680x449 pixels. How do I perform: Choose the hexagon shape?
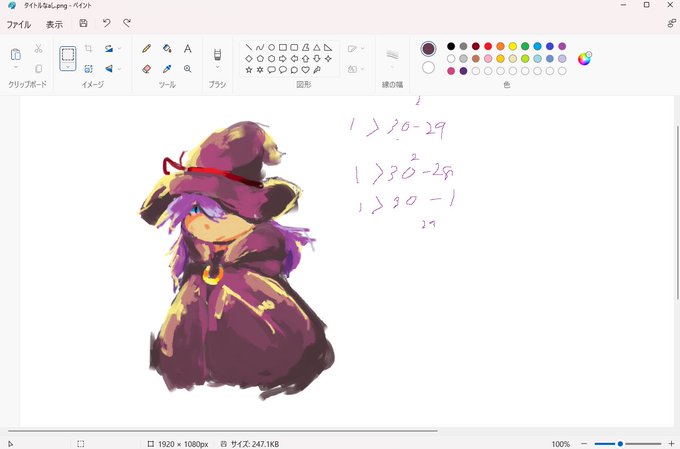click(271, 59)
